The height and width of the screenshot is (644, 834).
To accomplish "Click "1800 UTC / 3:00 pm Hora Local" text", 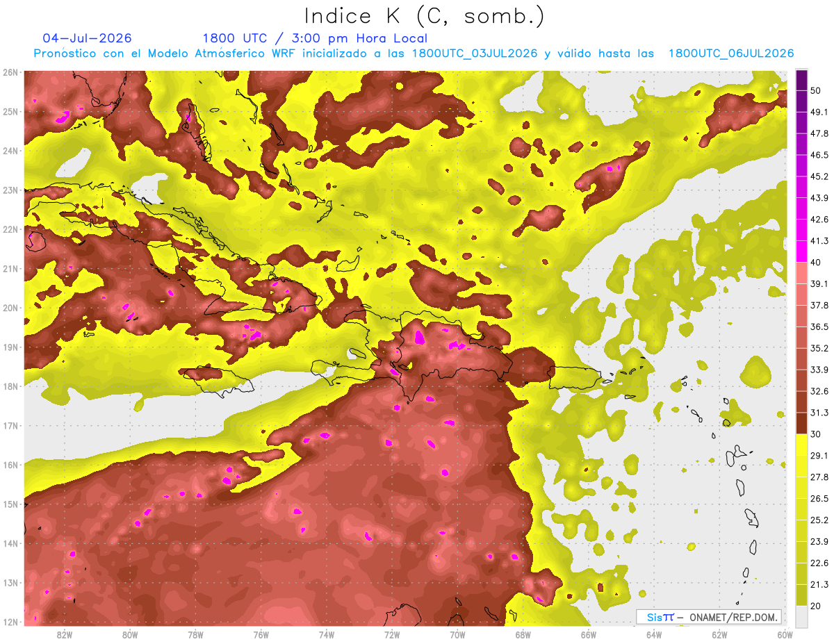I will (x=315, y=38).
